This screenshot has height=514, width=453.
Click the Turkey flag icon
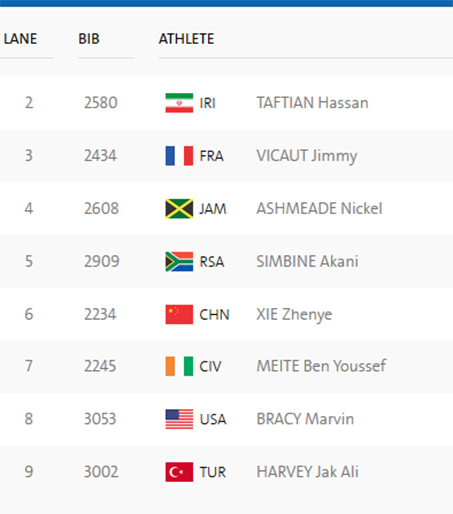pos(179,472)
